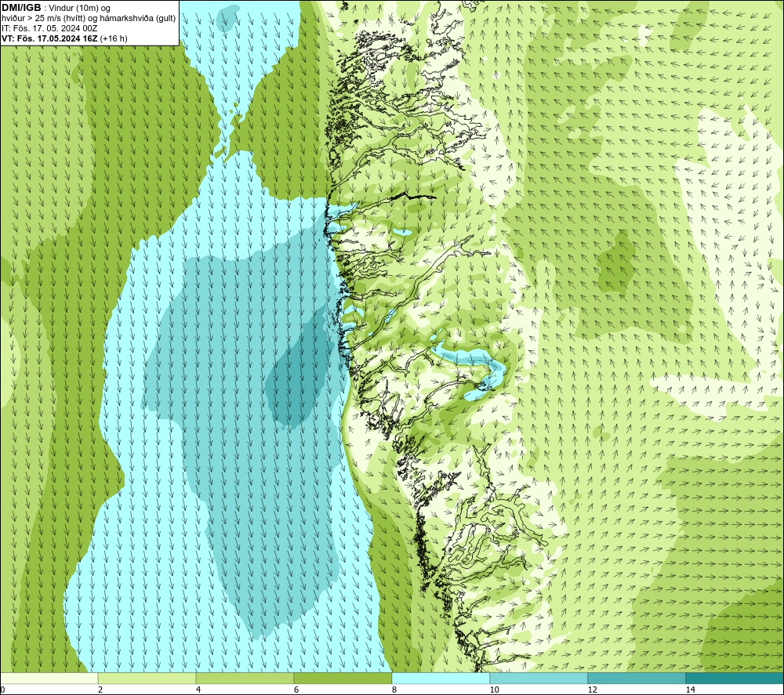Select the 12–14 m/s teal legend swatch
This screenshot has width=784, height=695.
tap(637, 679)
